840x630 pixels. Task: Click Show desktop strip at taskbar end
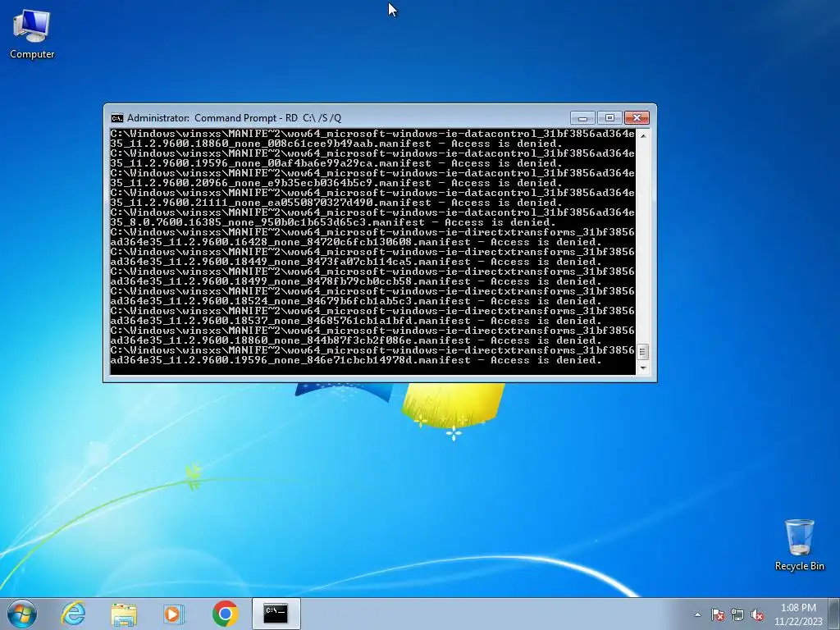point(834,614)
